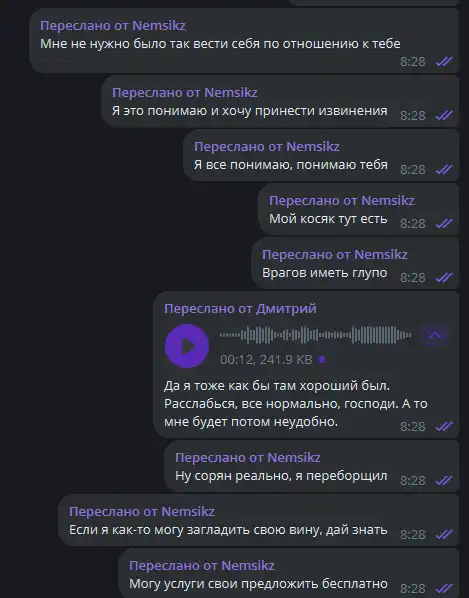Click Nemsikz name above 'Ну сорян реально'
The image size is (469, 598).
[x=294, y=458]
